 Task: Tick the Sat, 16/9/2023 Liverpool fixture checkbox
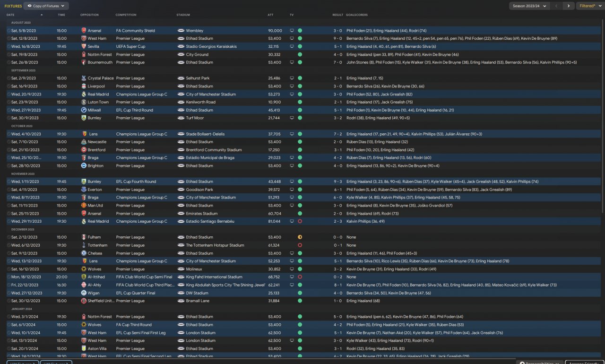coord(9,87)
